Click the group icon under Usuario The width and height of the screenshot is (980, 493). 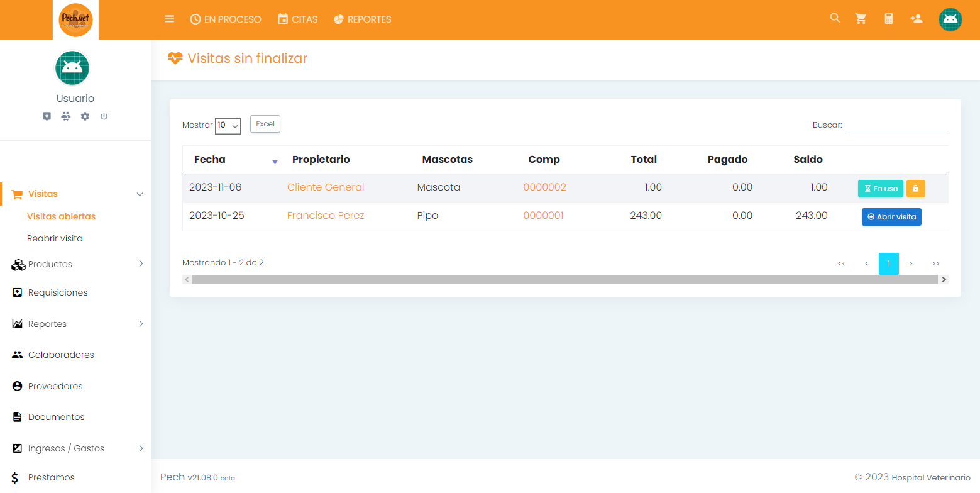click(66, 116)
